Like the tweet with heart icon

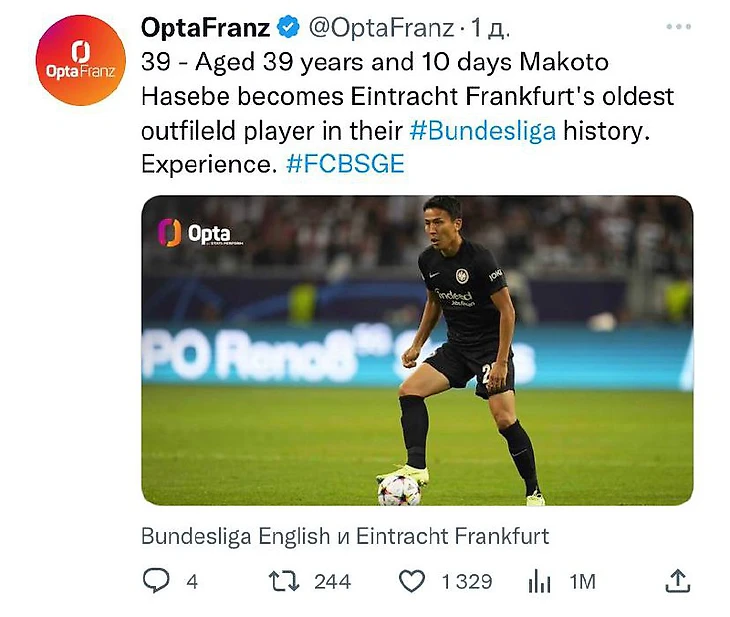412,581
